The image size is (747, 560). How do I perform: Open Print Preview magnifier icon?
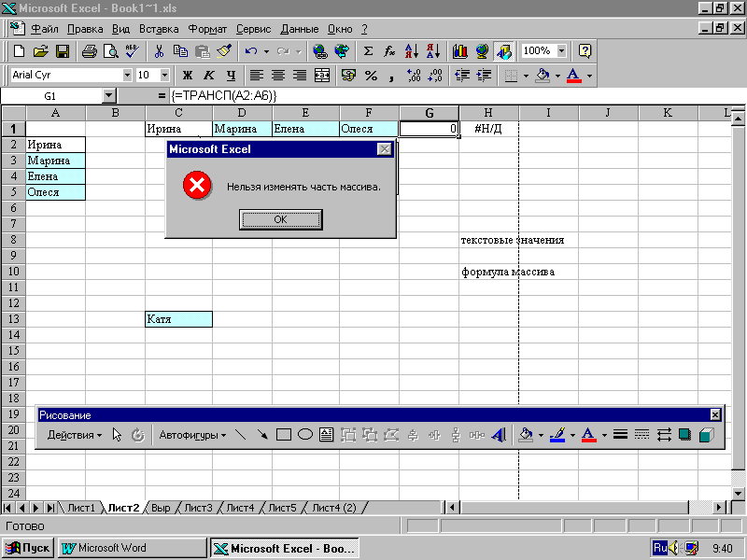point(110,51)
